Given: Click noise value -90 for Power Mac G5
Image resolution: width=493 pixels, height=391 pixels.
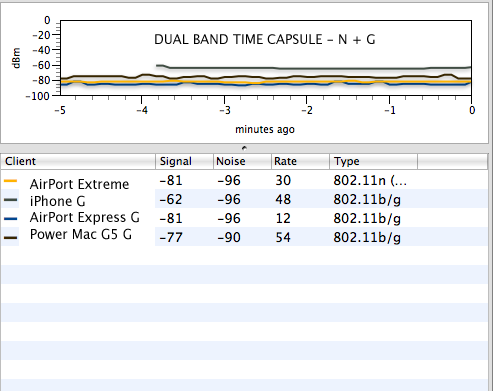Looking at the screenshot, I should [229, 237].
